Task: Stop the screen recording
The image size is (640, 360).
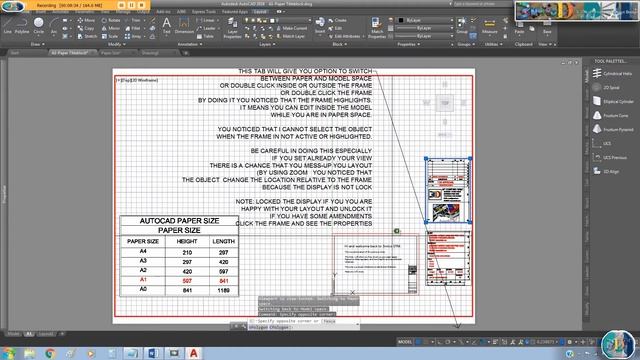Action: pos(141,5)
